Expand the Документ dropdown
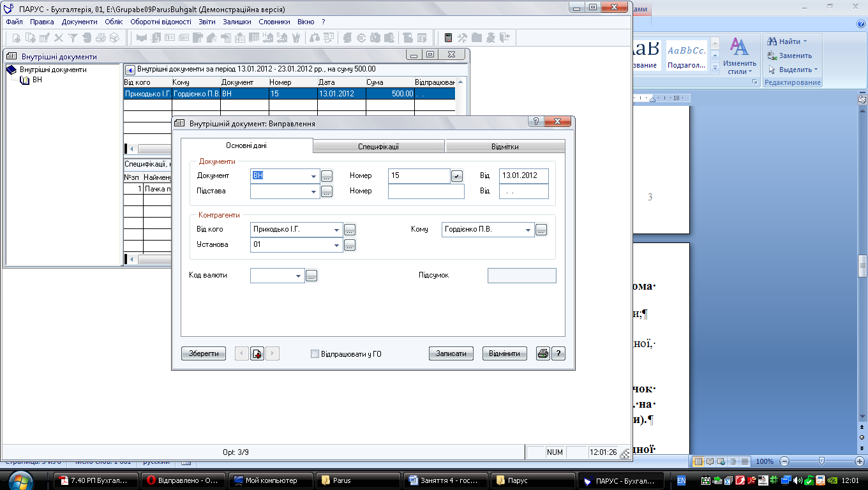868x490 pixels. coord(314,176)
